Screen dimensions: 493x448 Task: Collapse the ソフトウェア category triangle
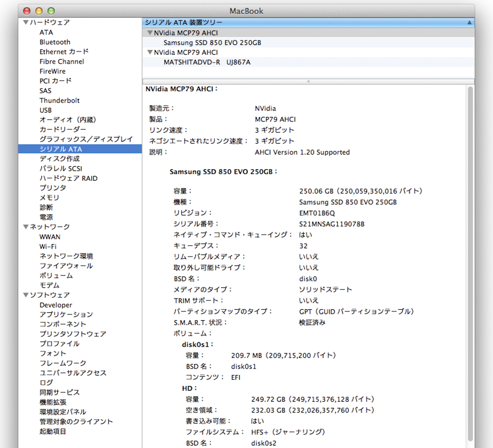(x=26, y=295)
